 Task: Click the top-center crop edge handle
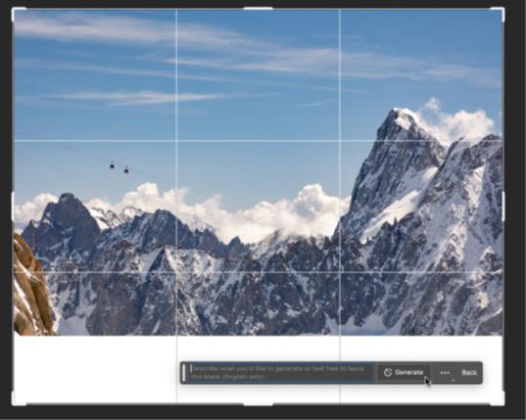pos(258,8)
